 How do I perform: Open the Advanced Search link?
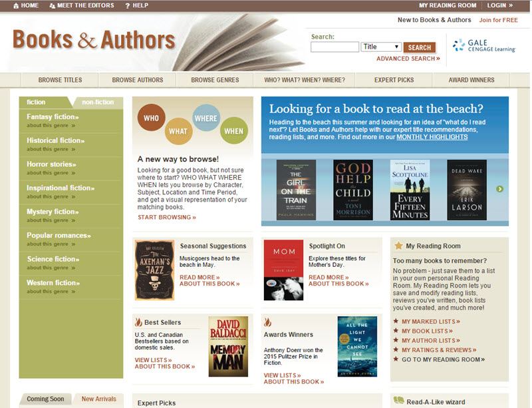pyautogui.click(x=408, y=59)
